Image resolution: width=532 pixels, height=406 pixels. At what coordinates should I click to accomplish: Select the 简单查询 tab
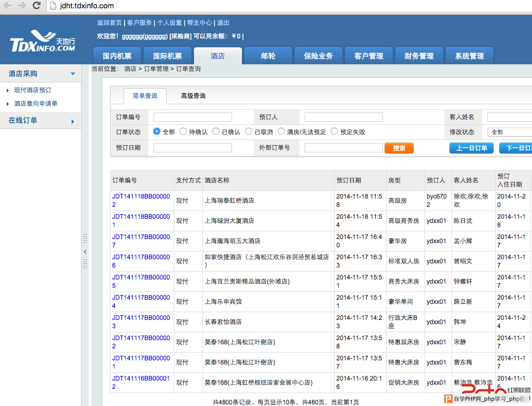145,96
